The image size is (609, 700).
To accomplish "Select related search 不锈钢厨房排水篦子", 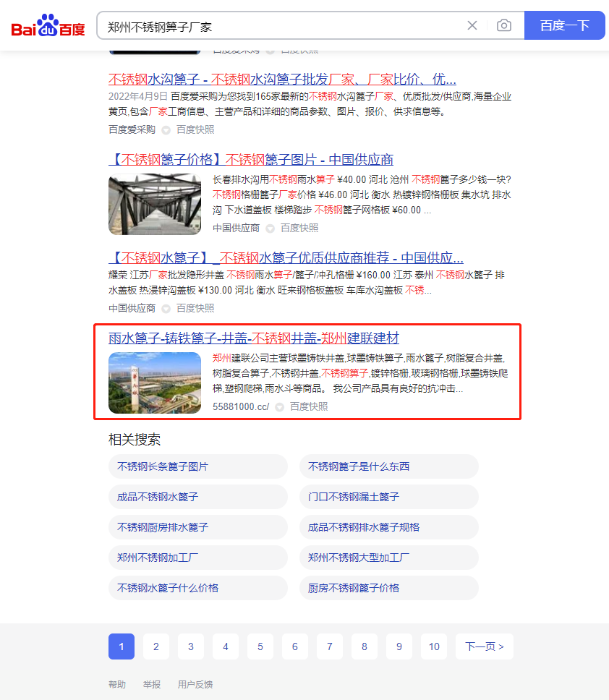I will point(197,527).
